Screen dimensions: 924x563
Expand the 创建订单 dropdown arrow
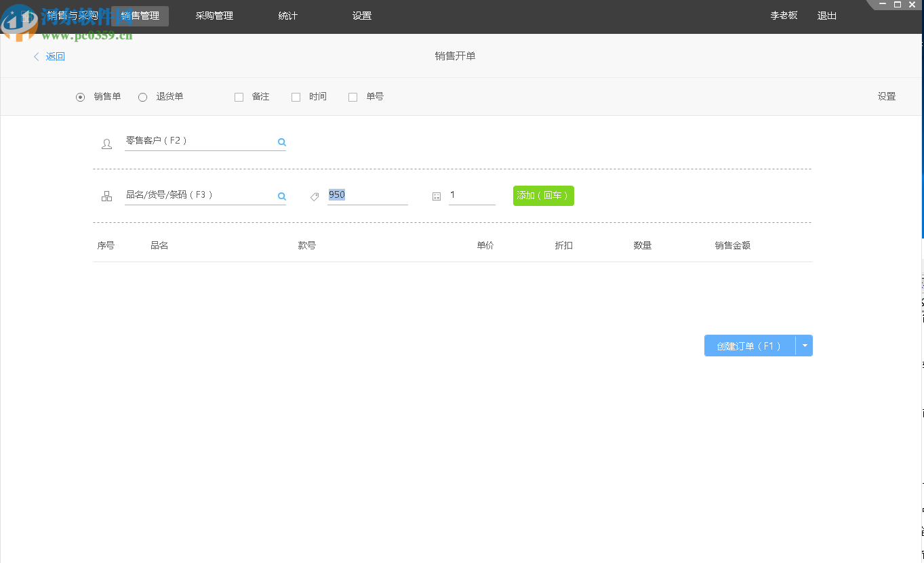[805, 346]
